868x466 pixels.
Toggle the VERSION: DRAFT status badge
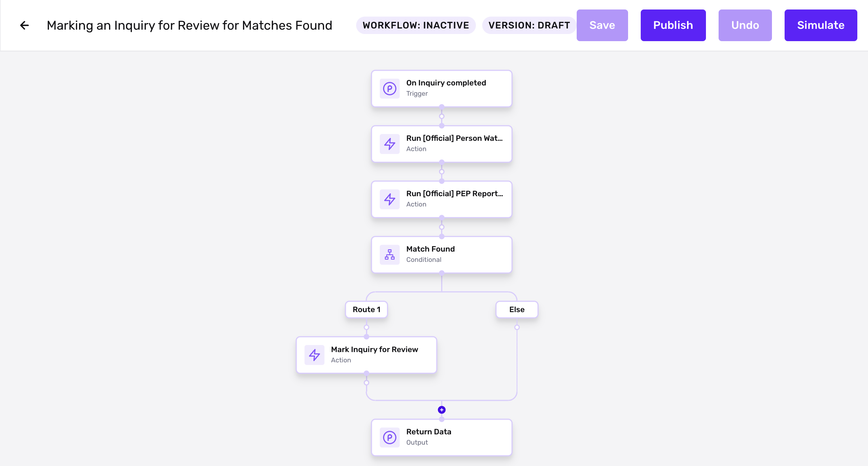pos(529,25)
